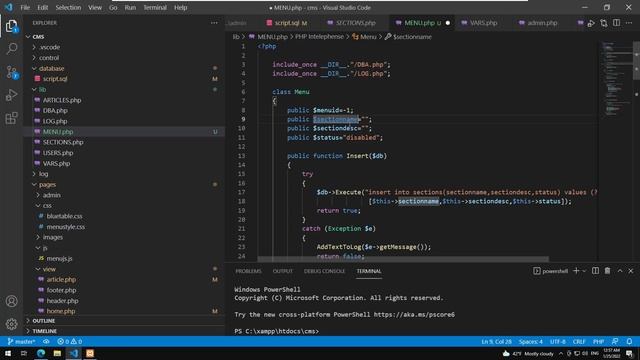The width and height of the screenshot is (640, 360).
Task: Click the errors and warnings counter
Action: click(69, 341)
